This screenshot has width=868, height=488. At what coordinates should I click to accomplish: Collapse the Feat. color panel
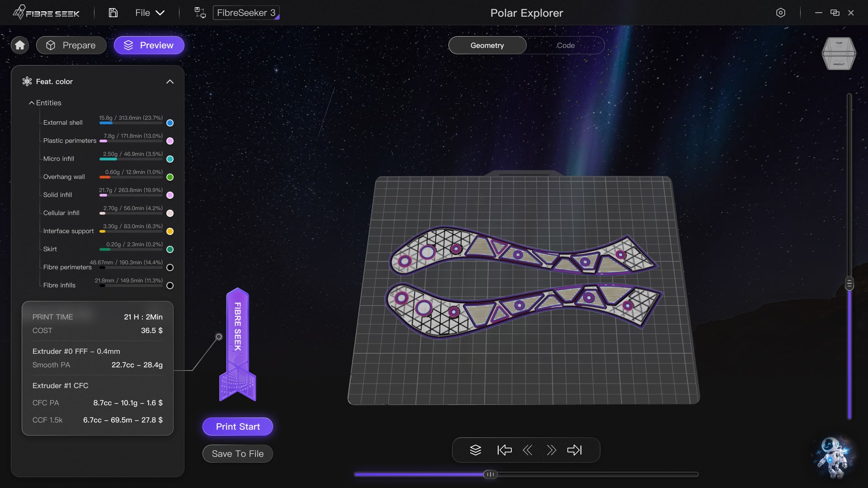[x=170, y=82]
